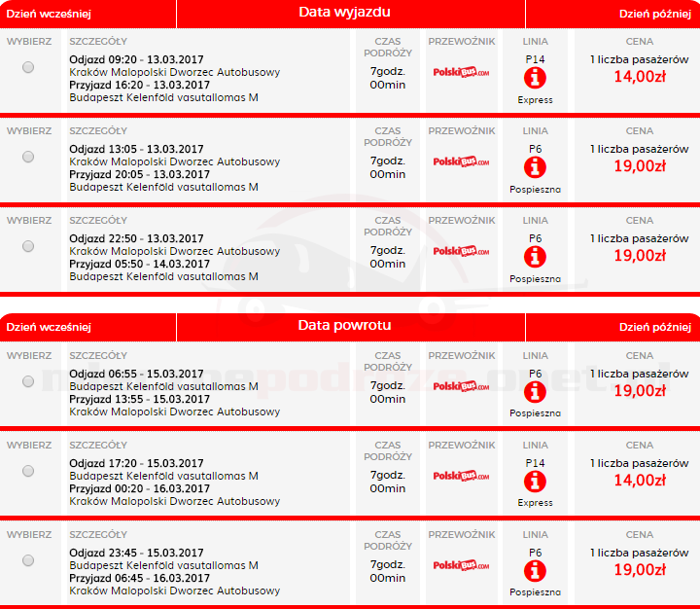Select the 06:55 return on 15.03.2017

point(28,381)
